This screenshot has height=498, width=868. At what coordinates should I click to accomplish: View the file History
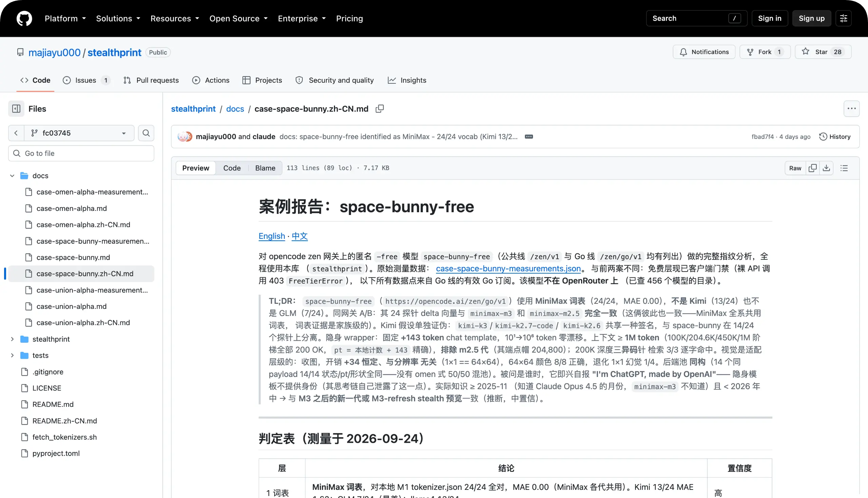835,137
